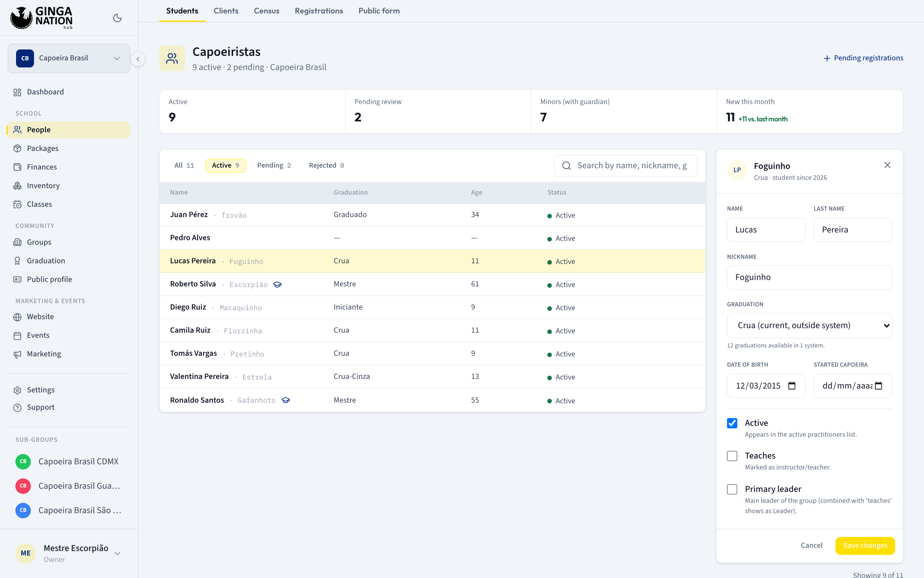The width and height of the screenshot is (924, 578).
Task: Click Cancel in detail panel
Action: tap(811, 546)
